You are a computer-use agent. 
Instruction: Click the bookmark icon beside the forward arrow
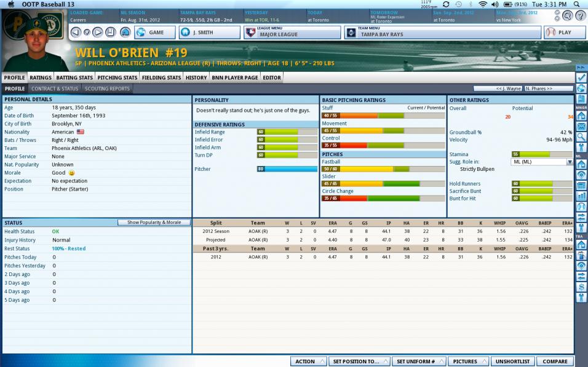[x=111, y=32]
